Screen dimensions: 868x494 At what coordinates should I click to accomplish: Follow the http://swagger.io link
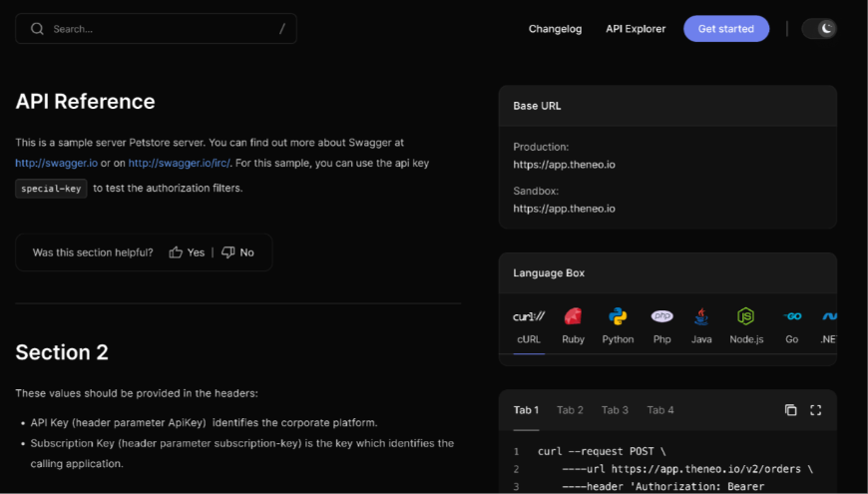point(56,163)
